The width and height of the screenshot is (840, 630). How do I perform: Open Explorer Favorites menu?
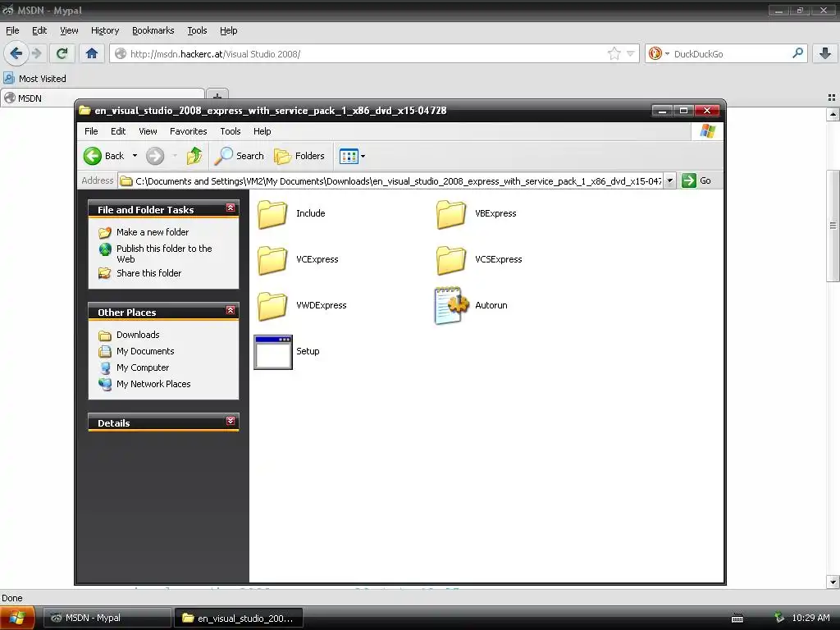(188, 131)
